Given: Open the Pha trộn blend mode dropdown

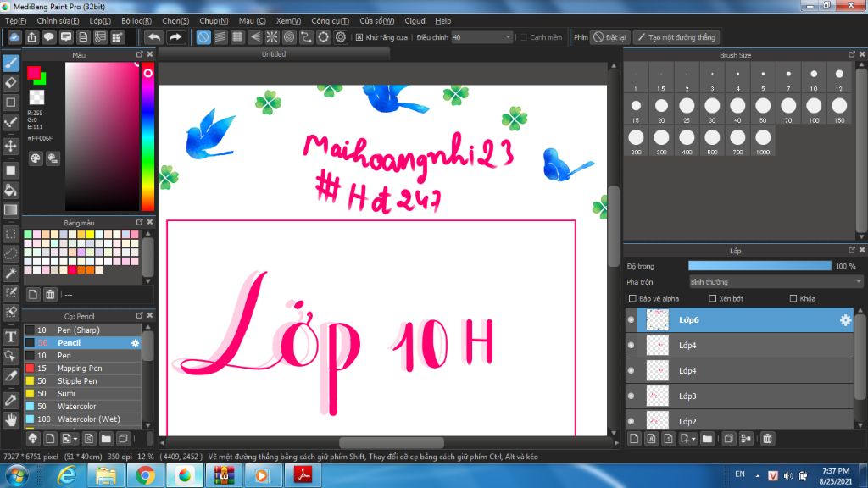Looking at the screenshot, I should pyautogui.click(x=776, y=281).
